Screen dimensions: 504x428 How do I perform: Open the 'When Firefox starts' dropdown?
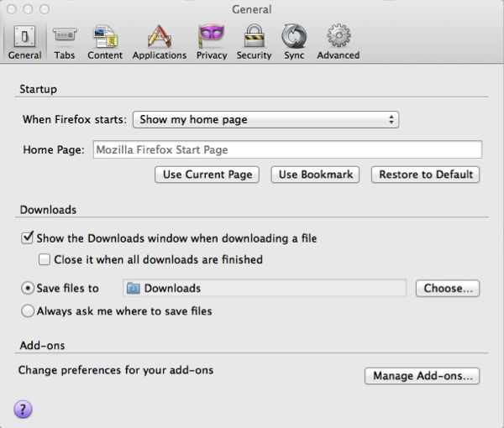pyautogui.click(x=265, y=119)
